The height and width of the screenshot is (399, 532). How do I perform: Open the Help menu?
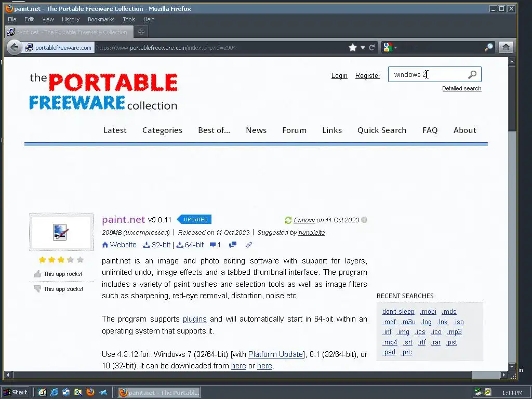(x=149, y=19)
